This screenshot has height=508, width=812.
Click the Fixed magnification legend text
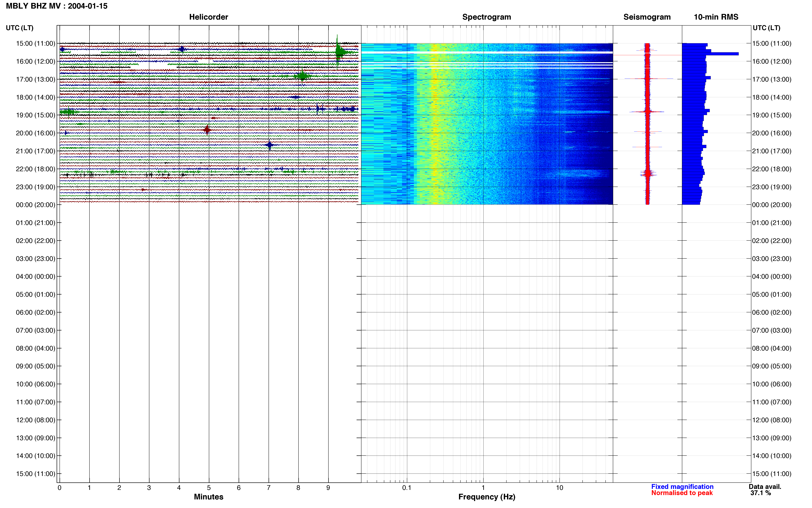tap(682, 486)
